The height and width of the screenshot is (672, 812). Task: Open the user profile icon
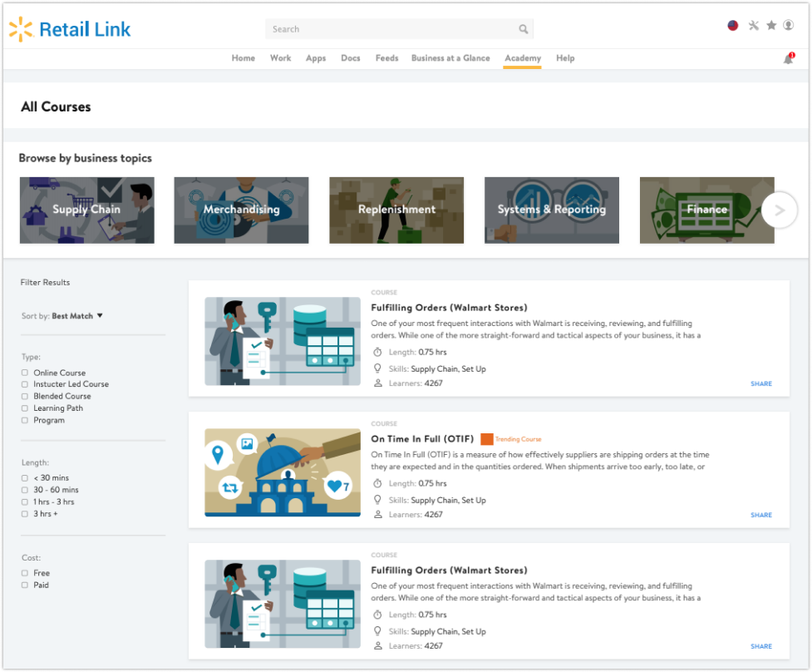[x=788, y=26]
